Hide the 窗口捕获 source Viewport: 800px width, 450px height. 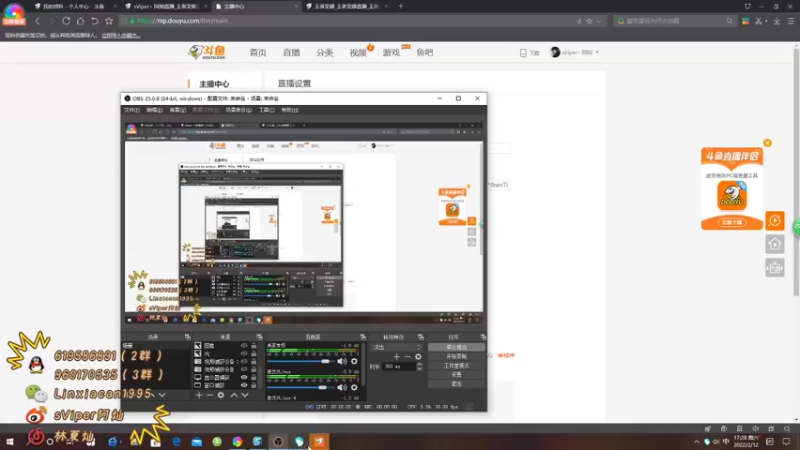point(244,385)
